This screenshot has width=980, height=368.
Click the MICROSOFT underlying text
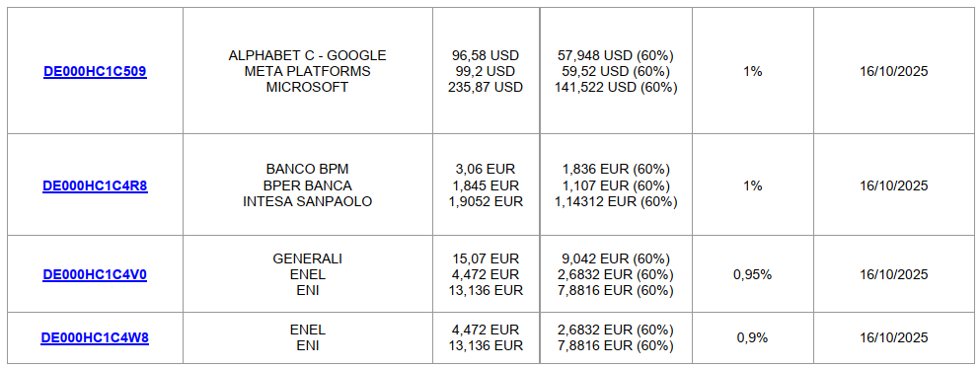coord(308,88)
